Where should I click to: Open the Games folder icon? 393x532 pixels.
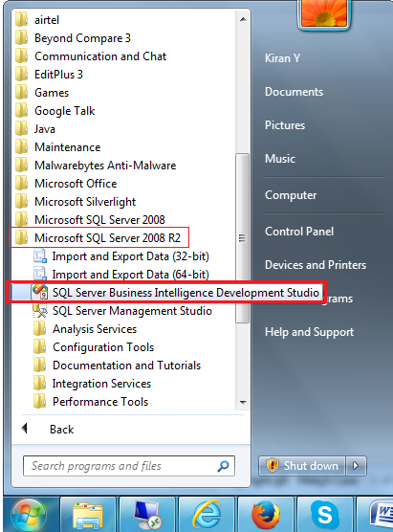(x=22, y=92)
